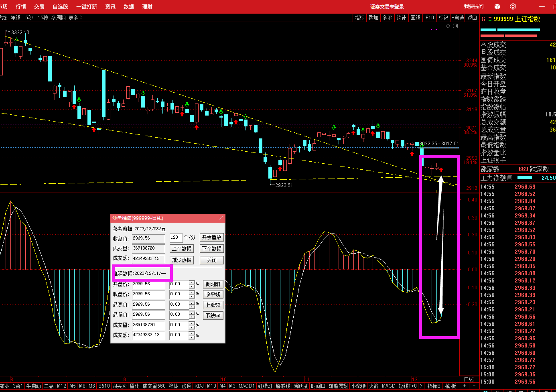Click the list icon next to 999999
Viewport: 556px width, 392px height.
coord(490,19)
